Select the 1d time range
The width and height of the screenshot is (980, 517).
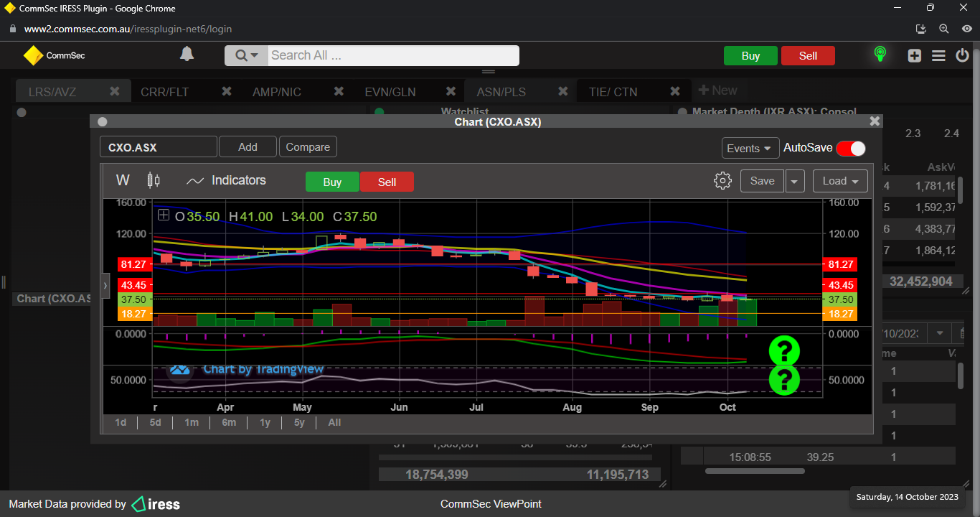pos(121,422)
